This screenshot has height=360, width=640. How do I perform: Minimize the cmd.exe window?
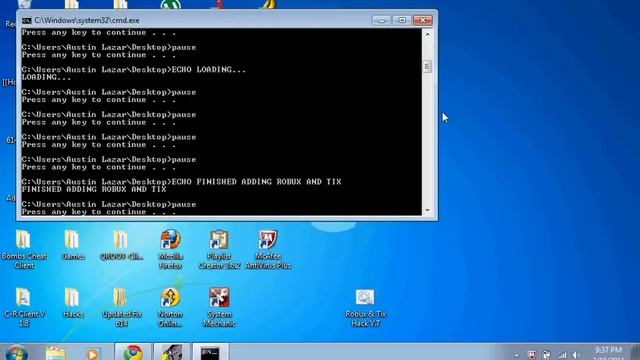coord(381,20)
